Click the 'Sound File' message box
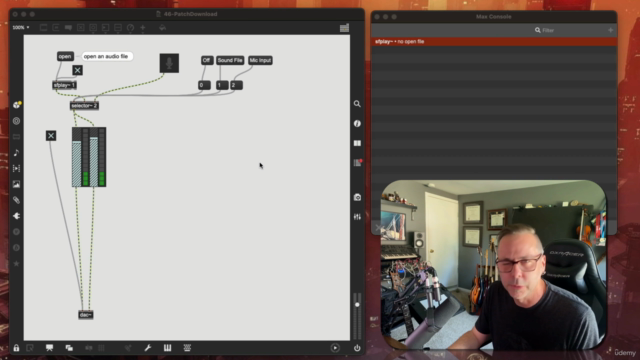 click(x=230, y=60)
